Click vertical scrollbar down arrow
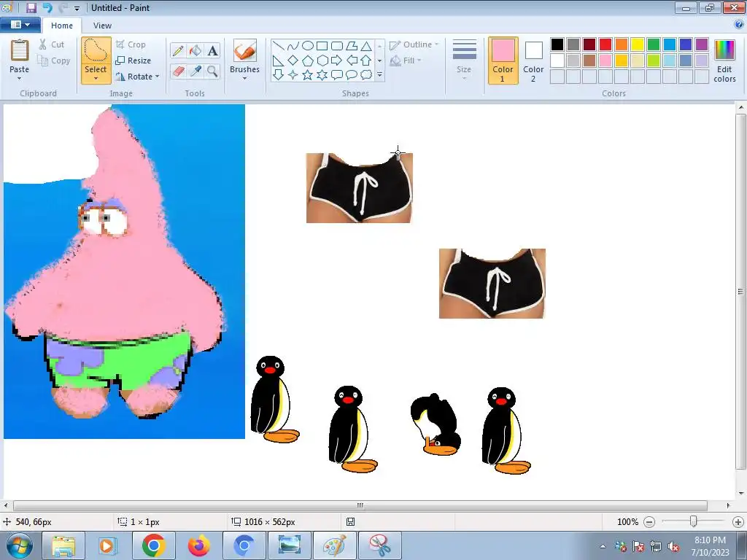Screen dimensions: 747x560 pyautogui.click(x=741, y=494)
